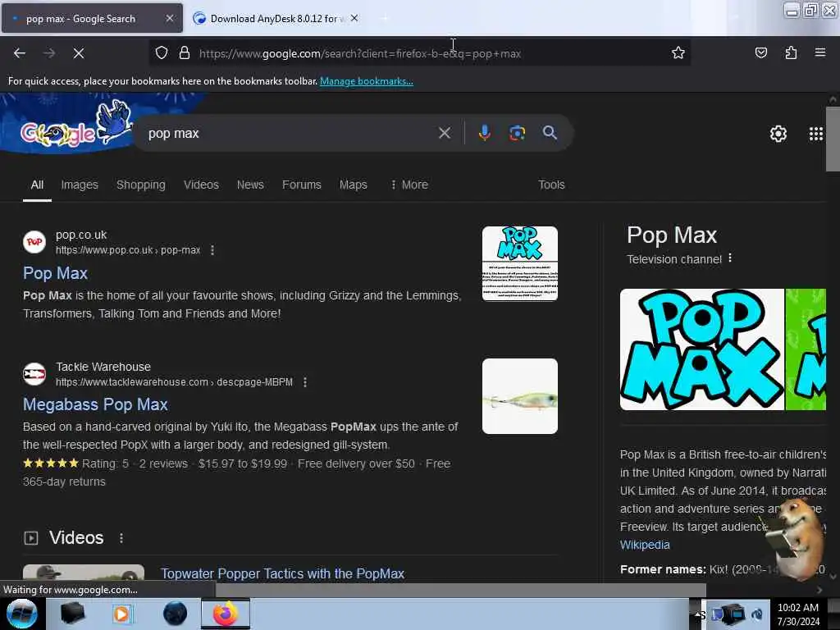This screenshot has height=630, width=840.
Task: Open options for pop.co.uk result
Action: (212, 250)
